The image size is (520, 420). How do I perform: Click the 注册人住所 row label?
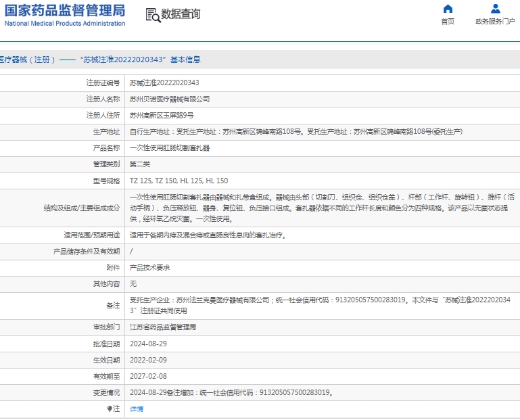(103, 115)
